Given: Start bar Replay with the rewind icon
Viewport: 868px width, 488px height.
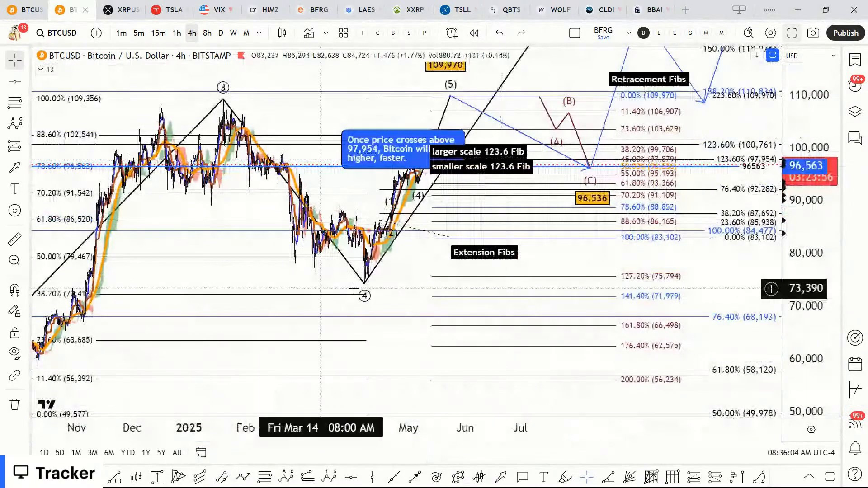Looking at the screenshot, I should click(474, 33).
